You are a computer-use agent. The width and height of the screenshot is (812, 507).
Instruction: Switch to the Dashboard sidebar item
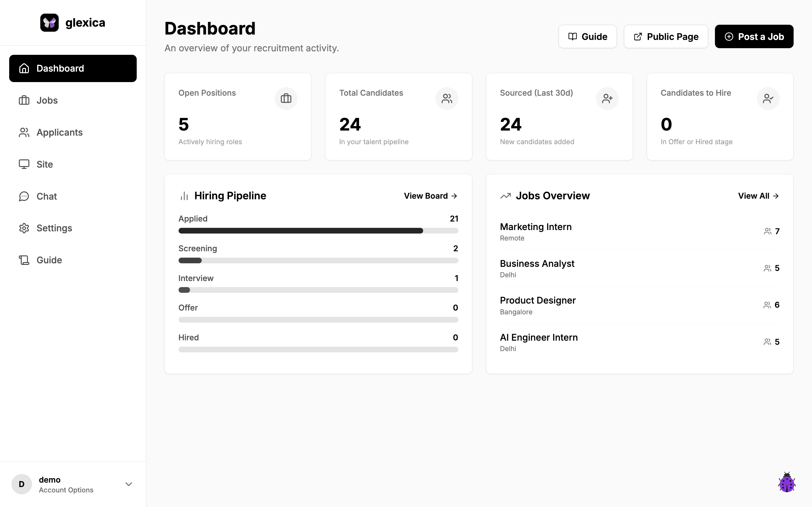click(x=60, y=68)
